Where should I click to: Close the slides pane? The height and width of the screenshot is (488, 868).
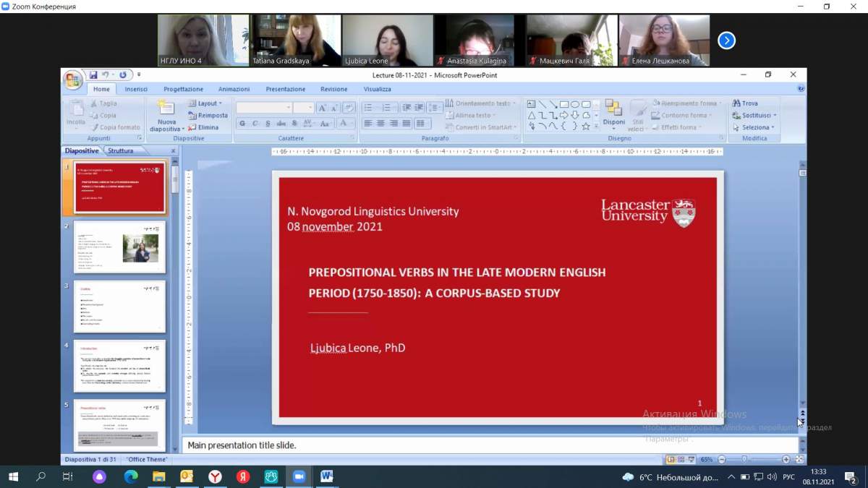coord(173,151)
